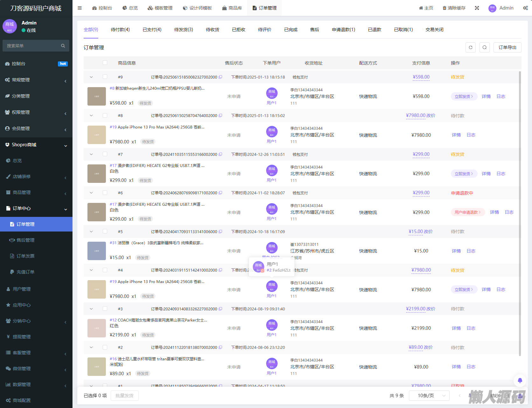
Task: Click the hamburger menu collapse icon
Action: [x=80, y=8]
